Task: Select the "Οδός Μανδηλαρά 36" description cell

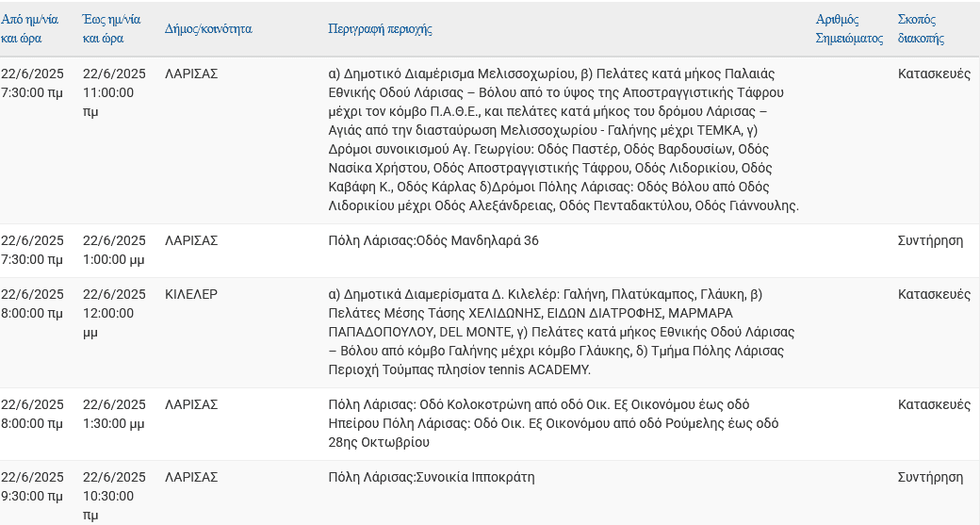Action: 433,240
